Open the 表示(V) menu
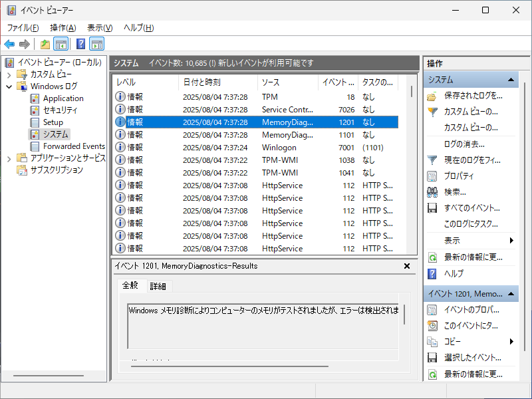 [100, 28]
